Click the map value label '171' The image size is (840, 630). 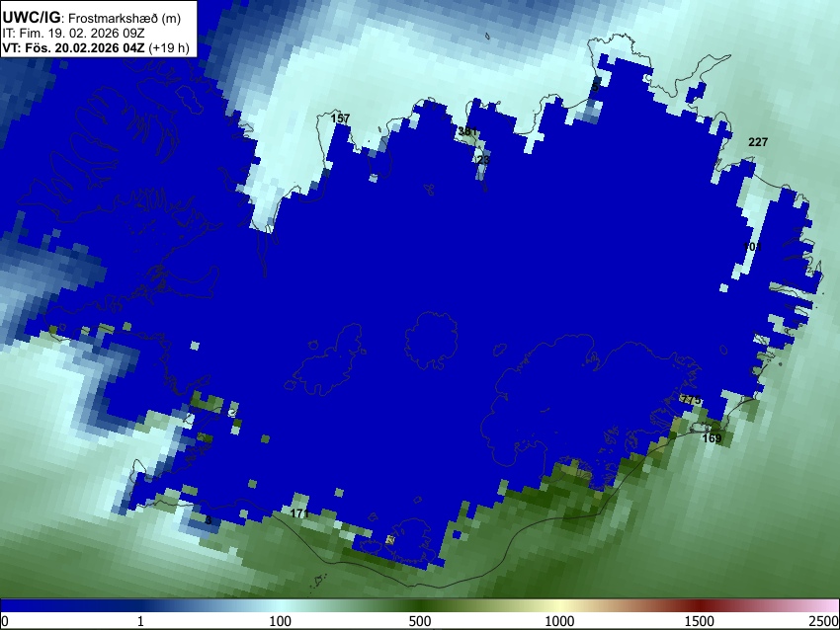(299, 513)
